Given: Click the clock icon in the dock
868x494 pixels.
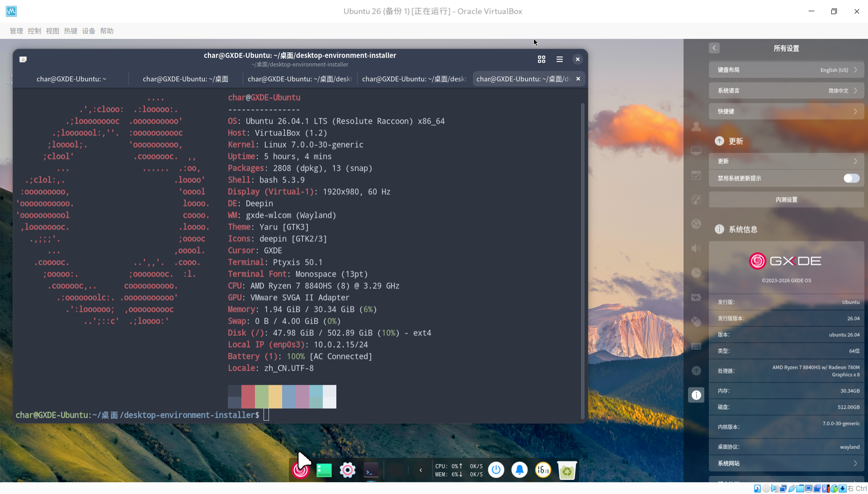Looking at the screenshot, I should point(543,470).
